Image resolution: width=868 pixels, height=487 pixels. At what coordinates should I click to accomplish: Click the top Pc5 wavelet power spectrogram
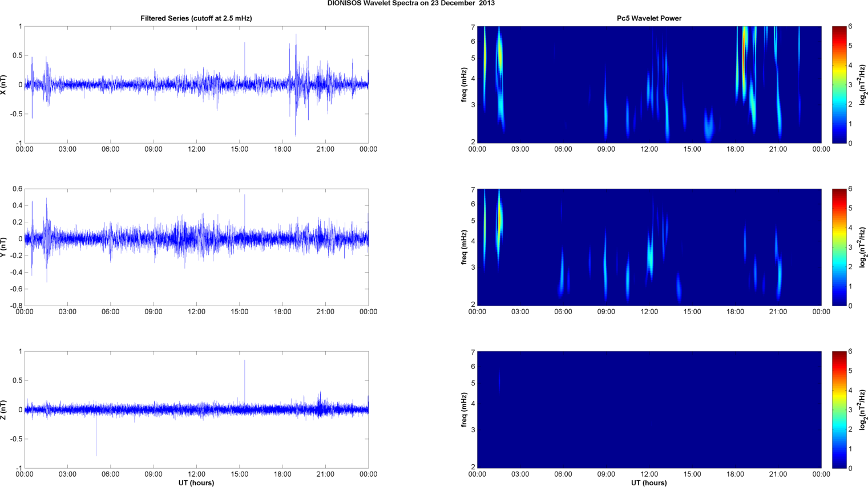pos(649,85)
